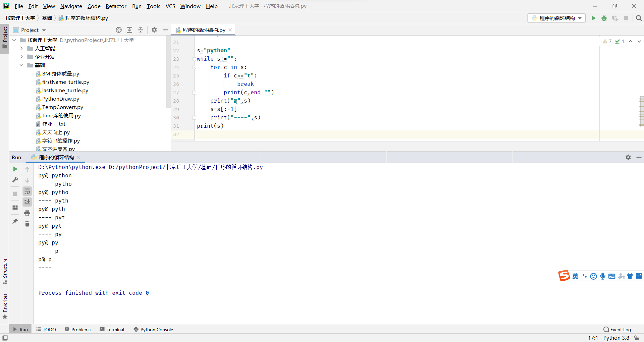Viewport: 644px width, 342px height.
Task: Print the console output
Action: click(27, 213)
